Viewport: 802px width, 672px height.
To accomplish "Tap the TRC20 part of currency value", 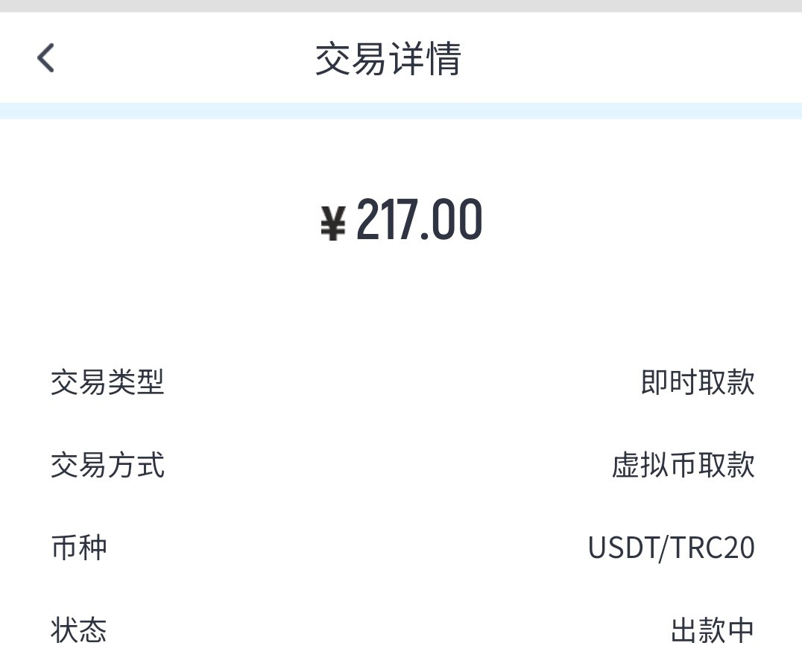I will 713,548.
